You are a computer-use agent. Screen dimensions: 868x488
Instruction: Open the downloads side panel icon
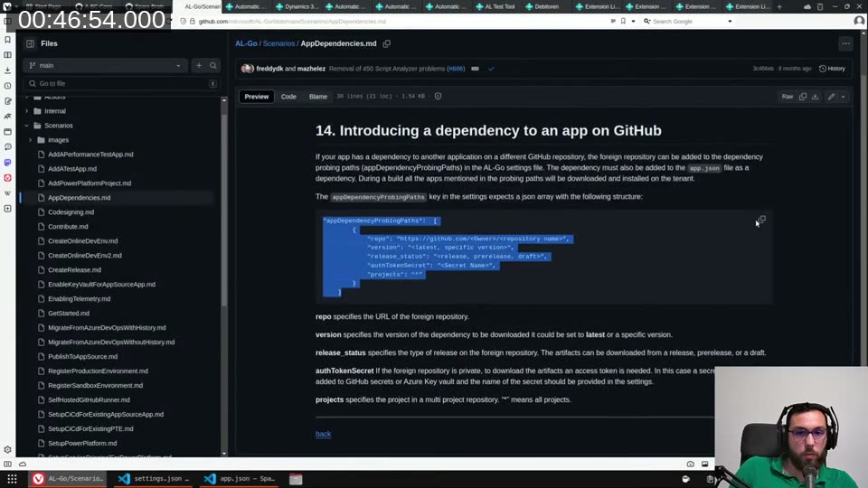pyautogui.click(x=8, y=70)
